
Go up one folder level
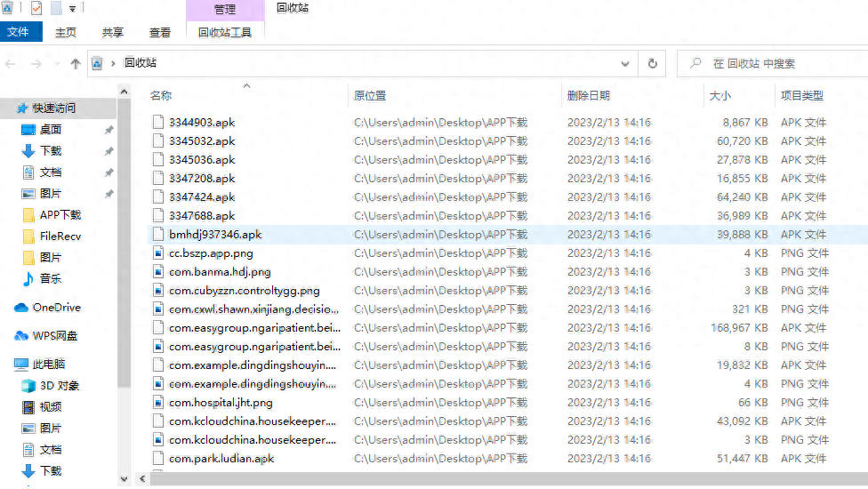click(x=76, y=64)
